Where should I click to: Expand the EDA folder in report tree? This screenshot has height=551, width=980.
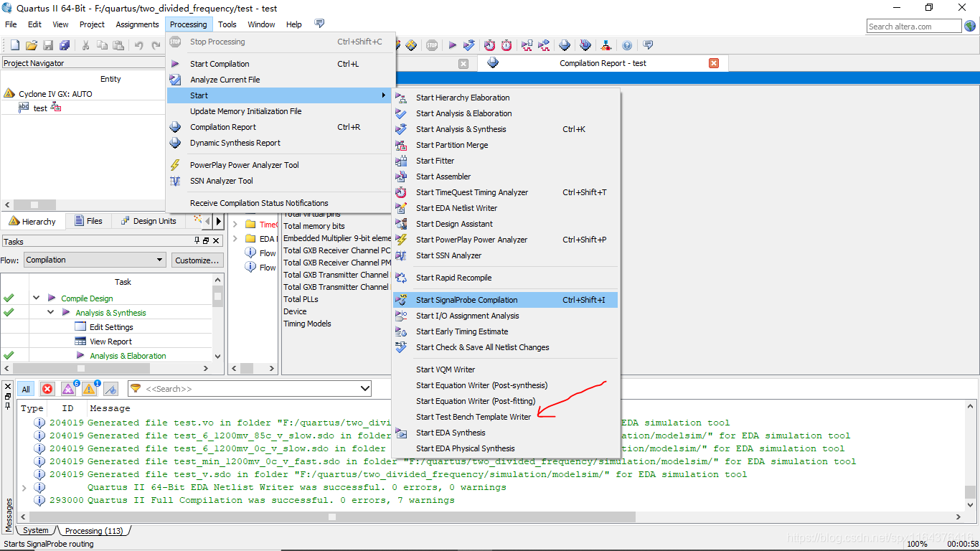pos(235,239)
